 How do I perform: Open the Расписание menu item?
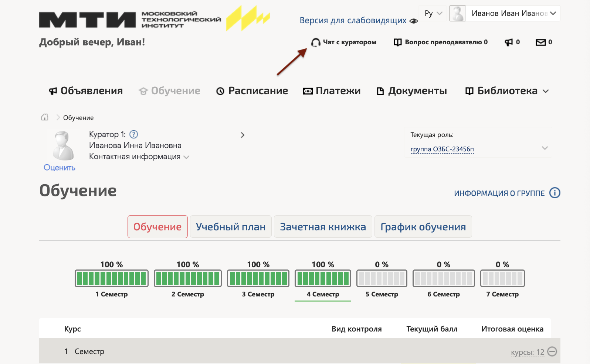[252, 91]
